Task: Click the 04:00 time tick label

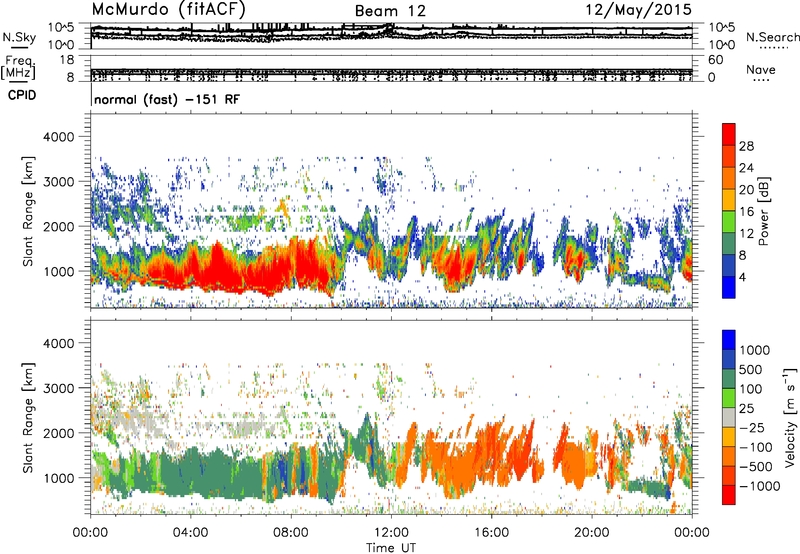Action: 190,533
